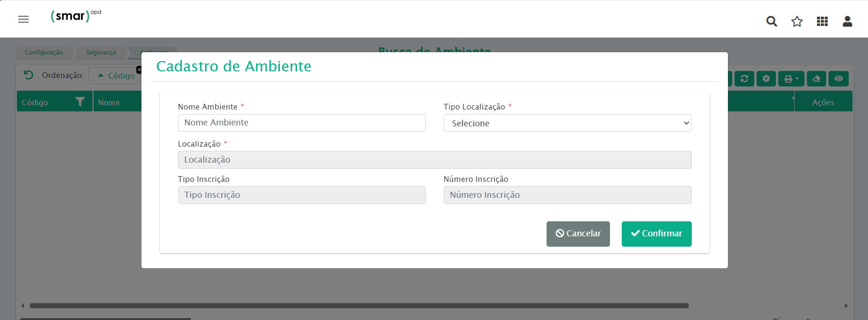Toggle the Código sort order chip
This screenshot has height=320, width=868.
tap(116, 76)
